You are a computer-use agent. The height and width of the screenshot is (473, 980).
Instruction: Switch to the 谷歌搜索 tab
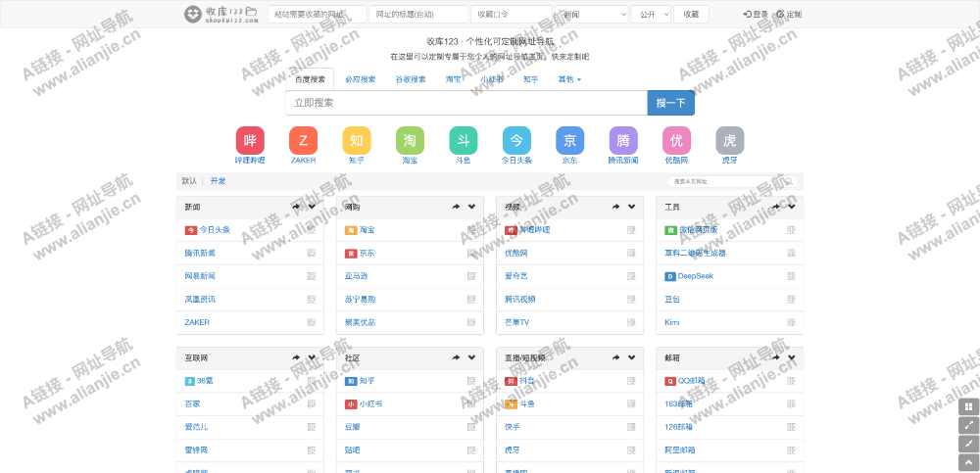click(x=411, y=79)
